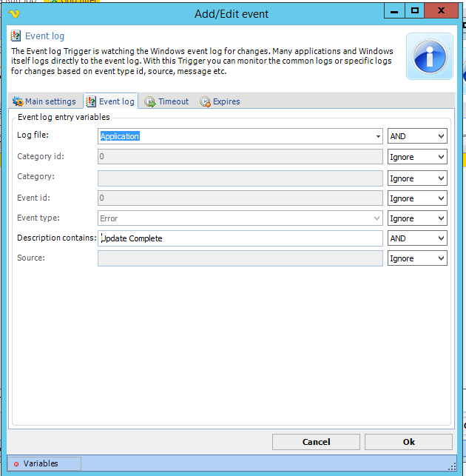Click the Timeout tab clock icon
466x476 pixels.
[x=150, y=101]
